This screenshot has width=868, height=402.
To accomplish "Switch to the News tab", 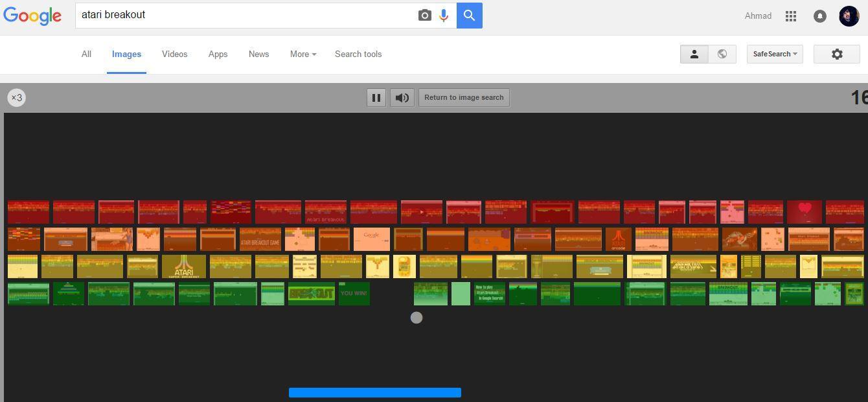I will [x=258, y=54].
